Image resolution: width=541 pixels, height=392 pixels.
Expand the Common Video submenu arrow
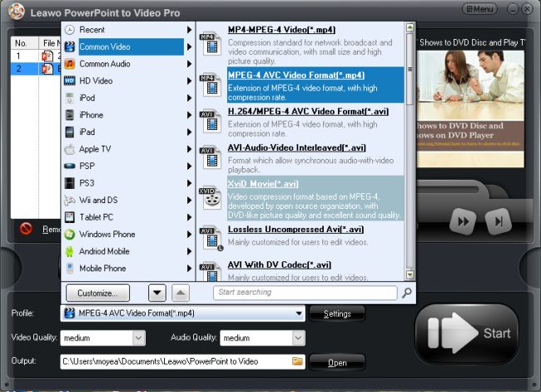point(189,47)
